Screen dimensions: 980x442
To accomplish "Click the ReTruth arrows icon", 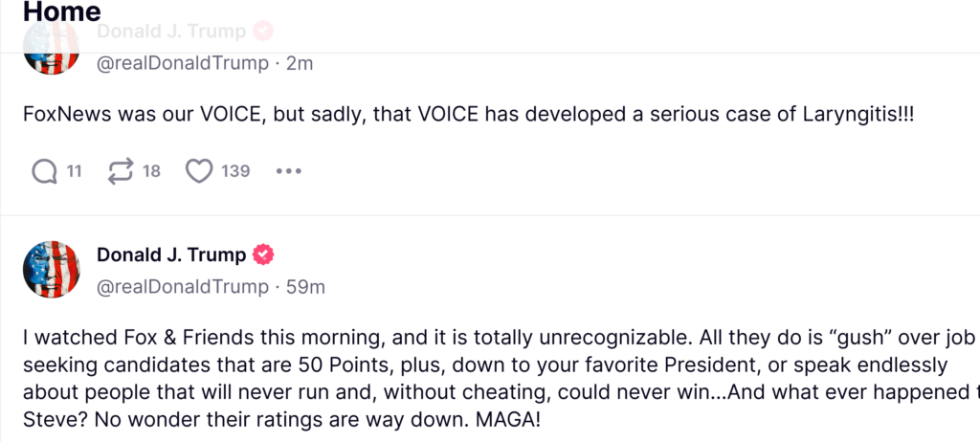I will pos(121,171).
